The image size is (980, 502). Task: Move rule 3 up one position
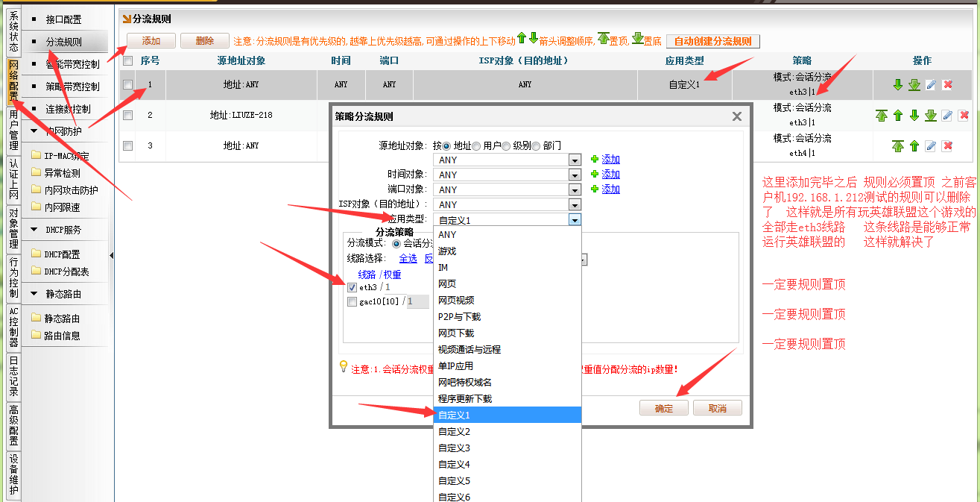click(x=914, y=146)
